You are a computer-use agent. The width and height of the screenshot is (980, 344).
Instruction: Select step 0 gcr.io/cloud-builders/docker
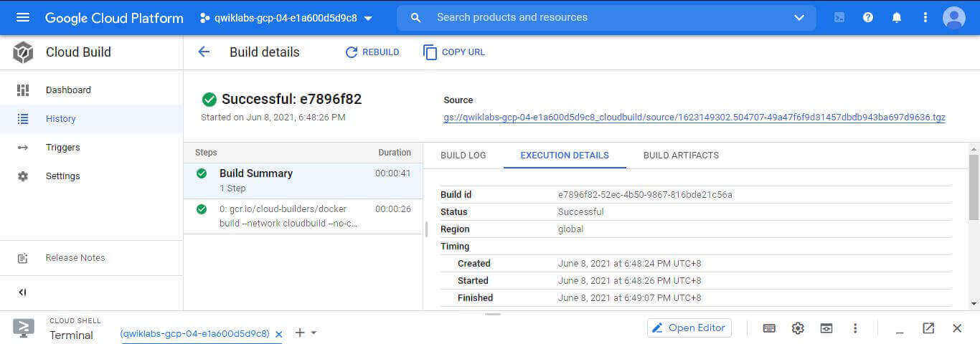coord(303,216)
